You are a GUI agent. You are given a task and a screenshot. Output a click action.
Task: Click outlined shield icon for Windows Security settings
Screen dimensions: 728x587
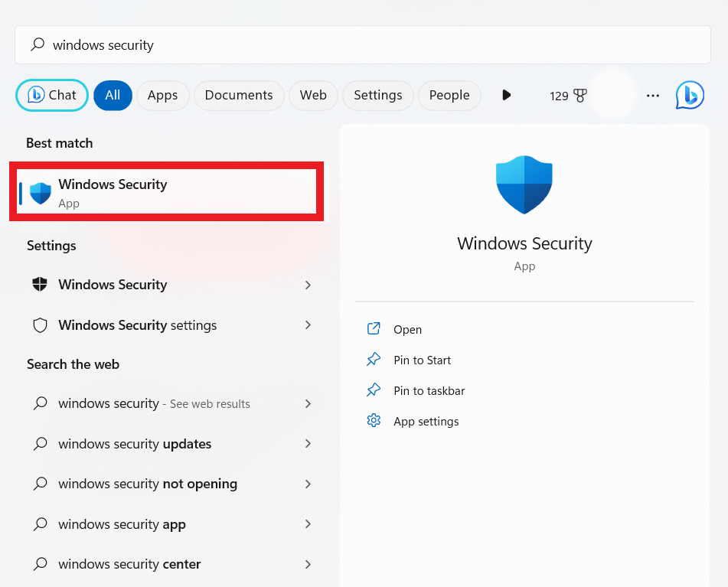40,325
